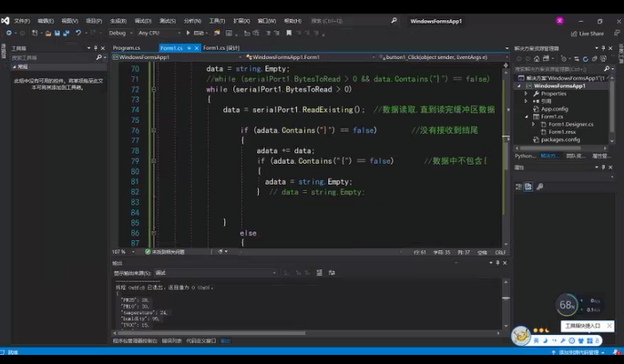Close the 输出 output panel
The image size is (624, 364).
[x=505, y=263]
